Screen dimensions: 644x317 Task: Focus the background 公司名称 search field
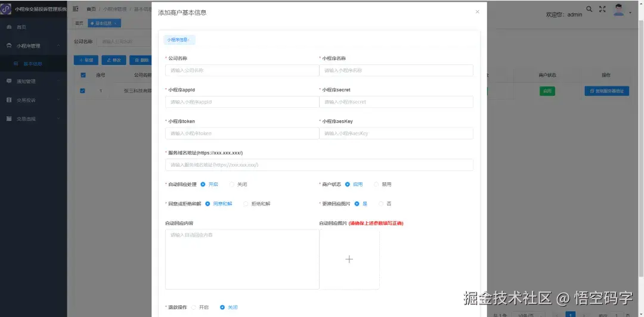coord(124,42)
